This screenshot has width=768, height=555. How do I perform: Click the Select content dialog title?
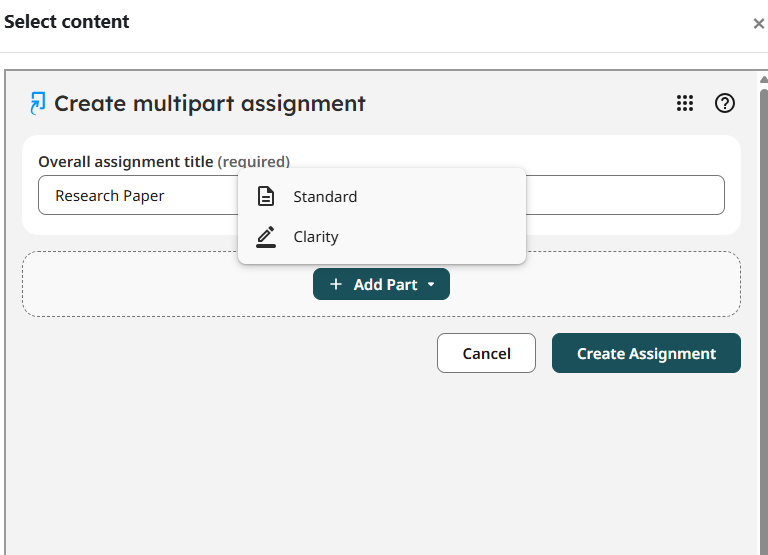(67, 22)
